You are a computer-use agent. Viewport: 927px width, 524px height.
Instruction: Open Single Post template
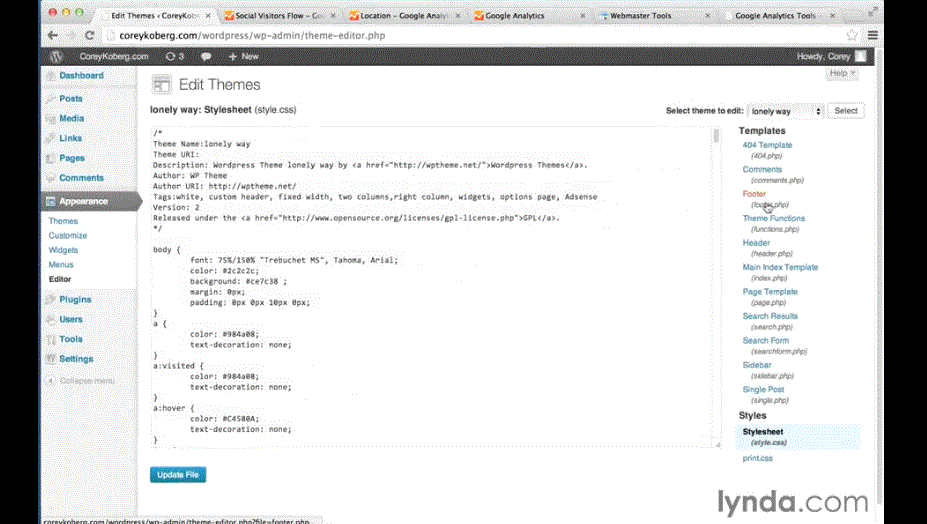point(763,389)
